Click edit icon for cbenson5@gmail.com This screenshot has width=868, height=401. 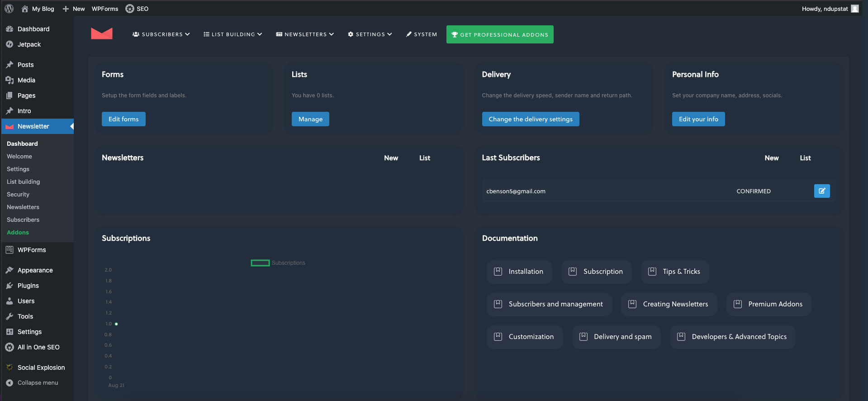822,191
